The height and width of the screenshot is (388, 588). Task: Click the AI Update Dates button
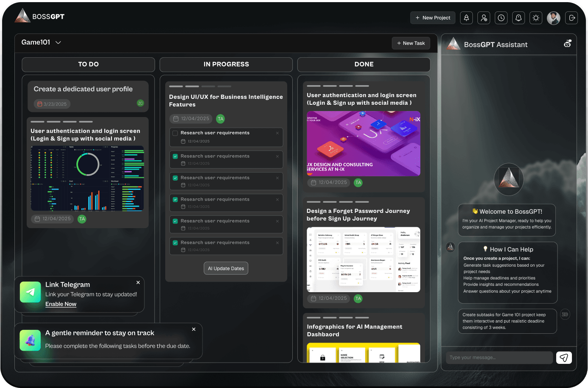[226, 268]
